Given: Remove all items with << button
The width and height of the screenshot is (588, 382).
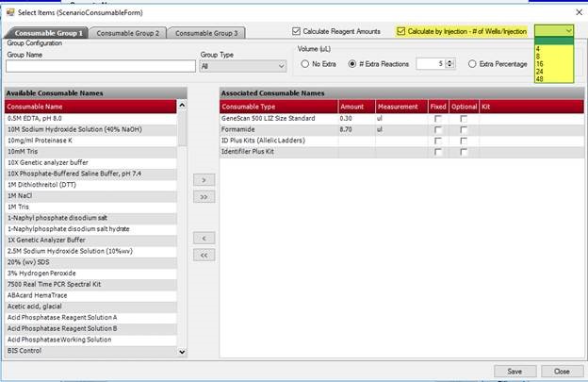Looking at the screenshot, I should coord(204,256).
